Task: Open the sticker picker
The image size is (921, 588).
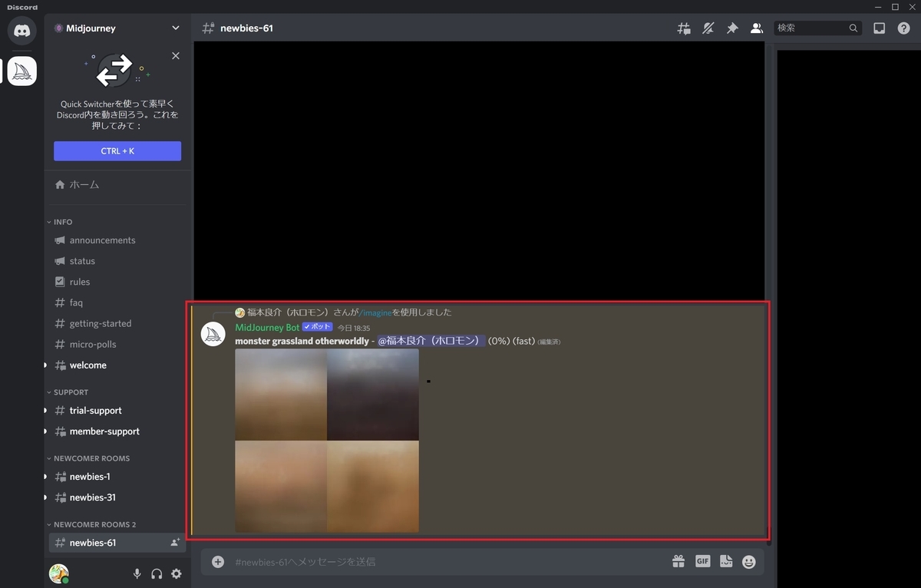Action: point(726,562)
